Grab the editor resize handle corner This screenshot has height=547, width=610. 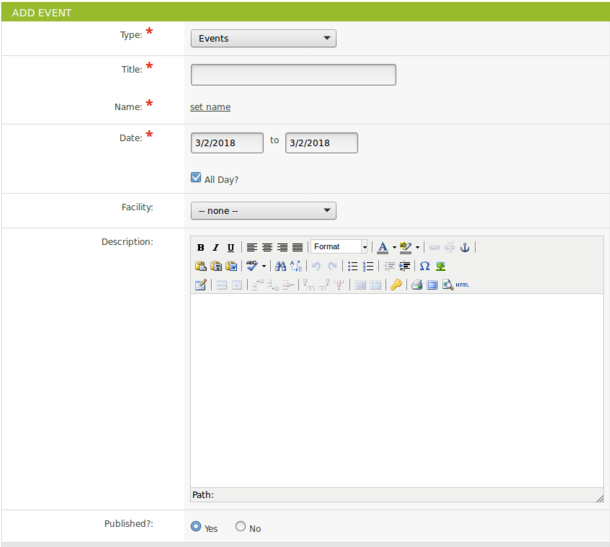pos(600,498)
